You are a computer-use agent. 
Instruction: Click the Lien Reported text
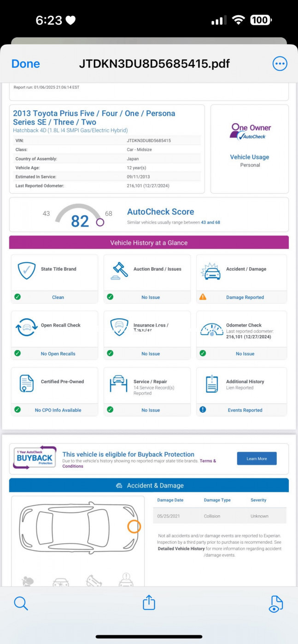pyautogui.click(x=240, y=388)
